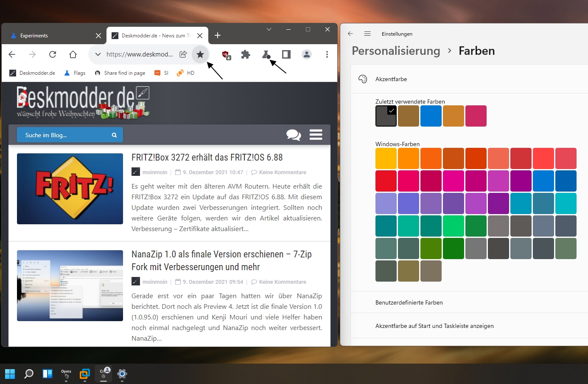Open moinmoin author link of NanaZip article

pos(155,282)
